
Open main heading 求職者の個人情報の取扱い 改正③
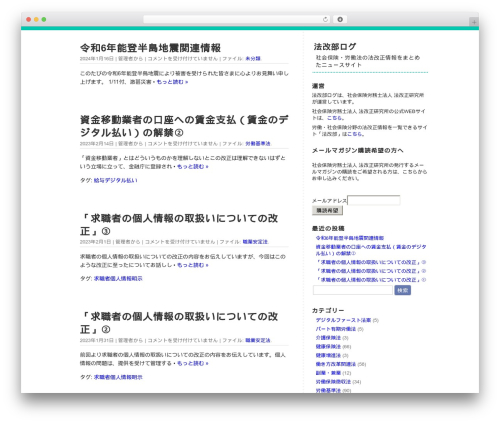pyautogui.click(x=179, y=224)
